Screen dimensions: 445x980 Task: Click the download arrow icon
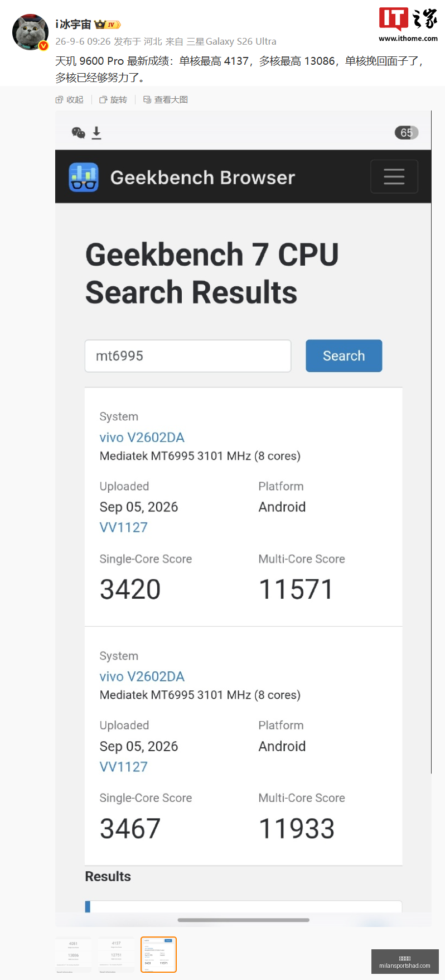coord(96,132)
